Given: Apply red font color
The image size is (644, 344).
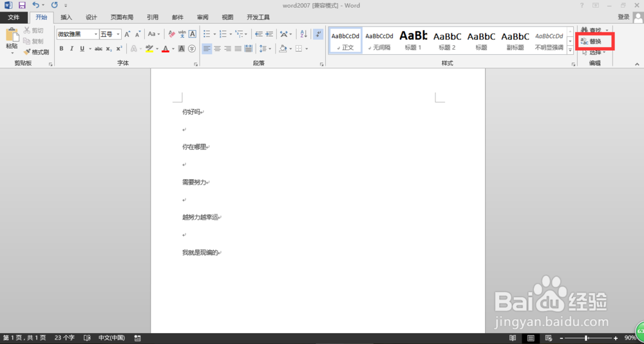Looking at the screenshot, I should (x=166, y=49).
